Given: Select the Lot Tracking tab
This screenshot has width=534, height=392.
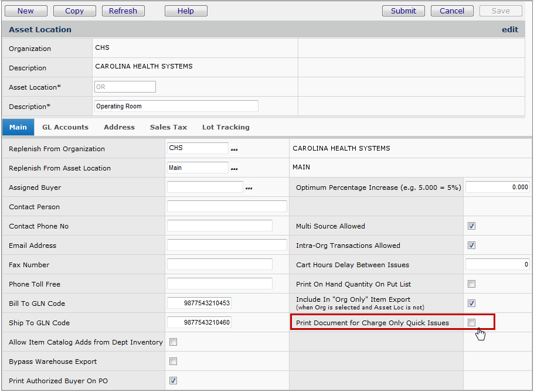Looking at the screenshot, I should (226, 127).
